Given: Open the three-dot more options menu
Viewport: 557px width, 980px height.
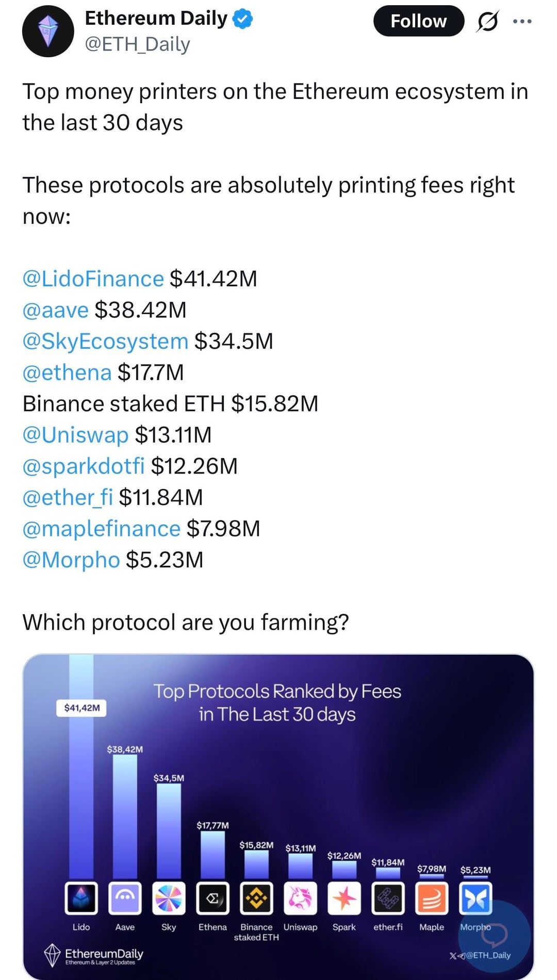Looking at the screenshot, I should click(522, 21).
